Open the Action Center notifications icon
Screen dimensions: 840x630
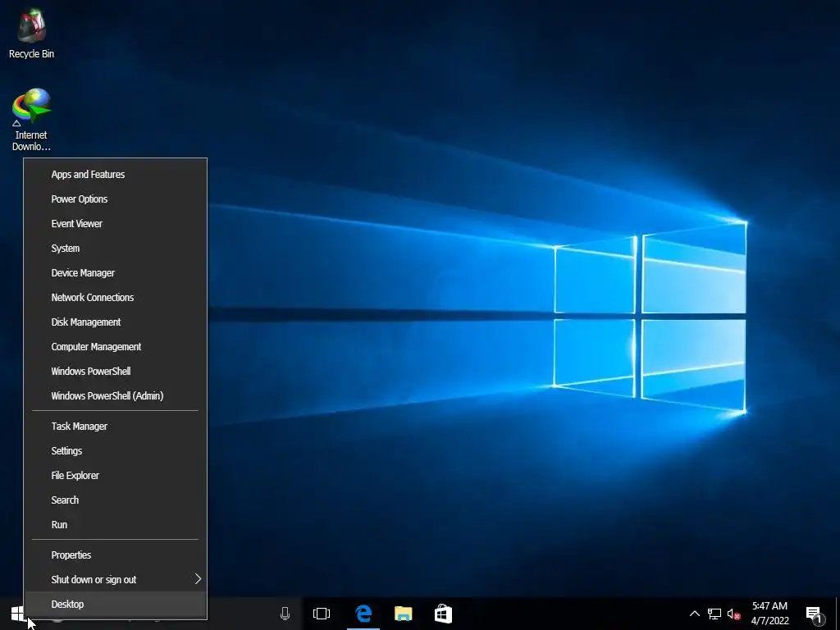pyautogui.click(x=815, y=614)
